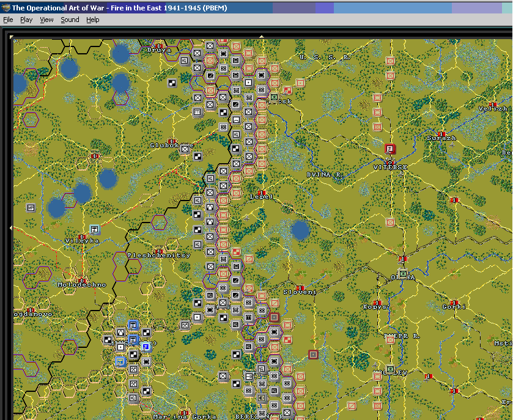Screen dimensions: 513x420
Task: Select the light-blue HQ unit above Vileyka
Action: click(95, 230)
